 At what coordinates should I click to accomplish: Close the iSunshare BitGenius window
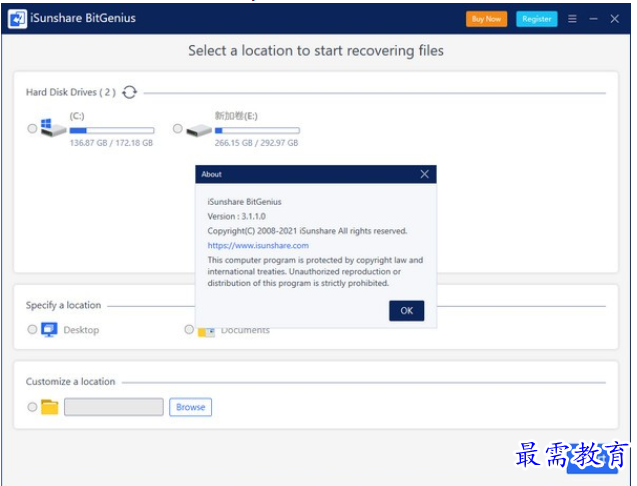(x=615, y=19)
